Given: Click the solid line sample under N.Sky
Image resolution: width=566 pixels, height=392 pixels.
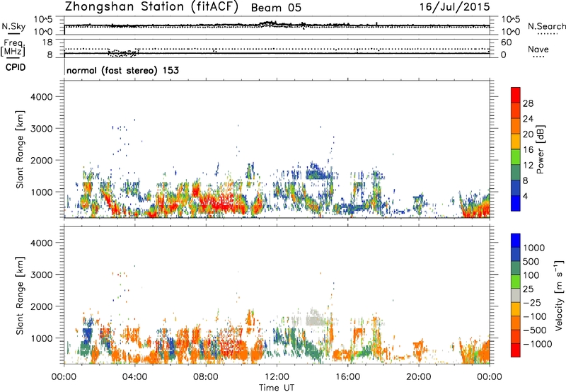Looking at the screenshot, I should pyautogui.click(x=13, y=33).
